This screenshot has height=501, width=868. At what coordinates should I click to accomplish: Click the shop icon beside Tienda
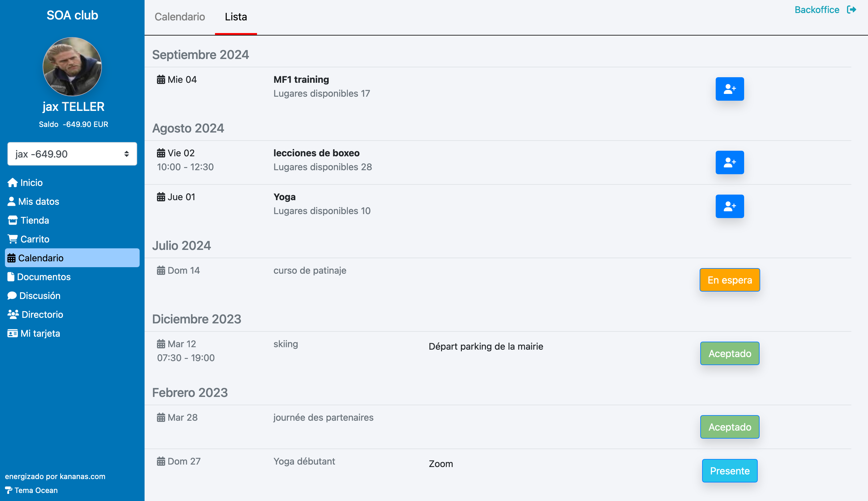[x=13, y=220]
